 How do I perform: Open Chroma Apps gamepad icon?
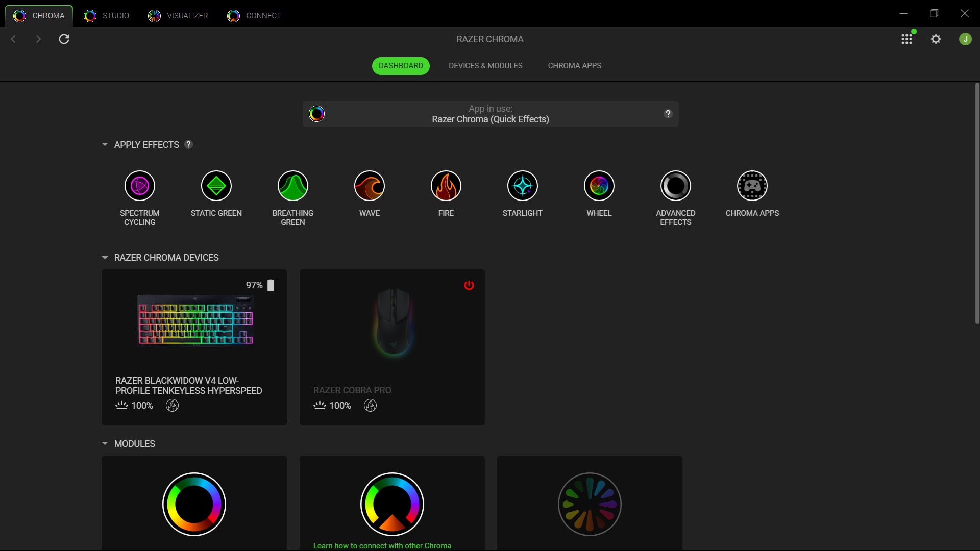[x=752, y=186]
